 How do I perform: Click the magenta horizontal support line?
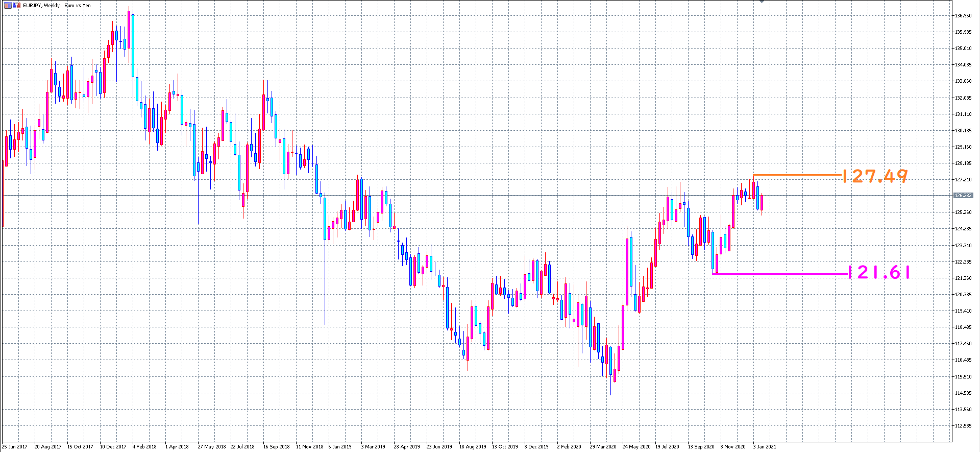point(781,274)
